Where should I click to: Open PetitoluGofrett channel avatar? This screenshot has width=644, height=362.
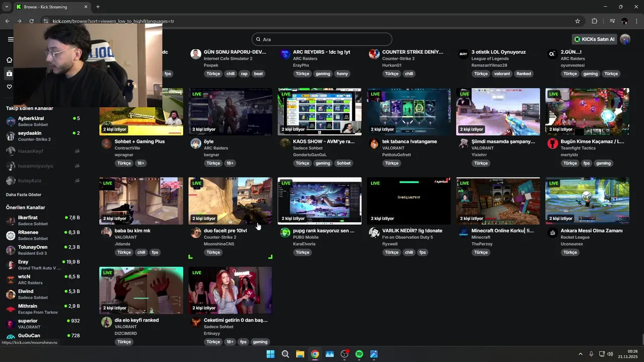click(374, 144)
